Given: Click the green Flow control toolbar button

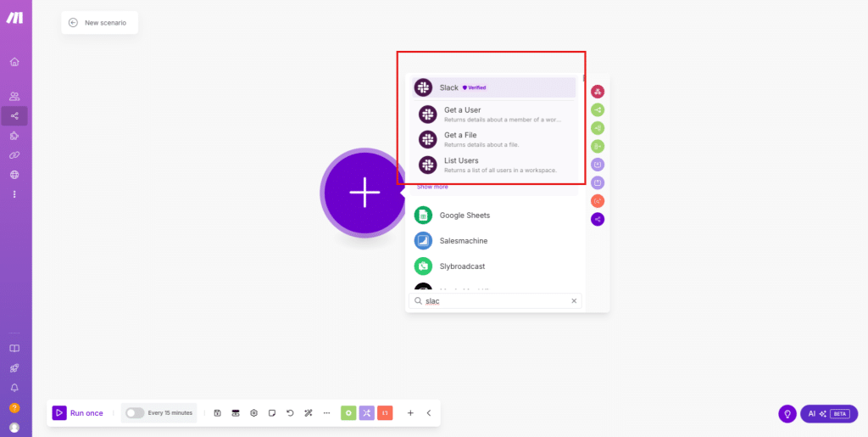Looking at the screenshot, I should coord(348,412).
